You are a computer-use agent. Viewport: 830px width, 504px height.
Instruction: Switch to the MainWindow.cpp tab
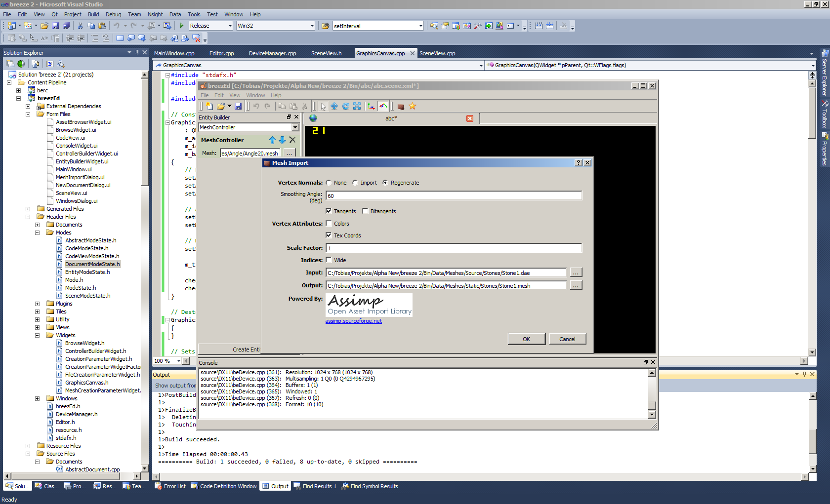tap(174, 53)
